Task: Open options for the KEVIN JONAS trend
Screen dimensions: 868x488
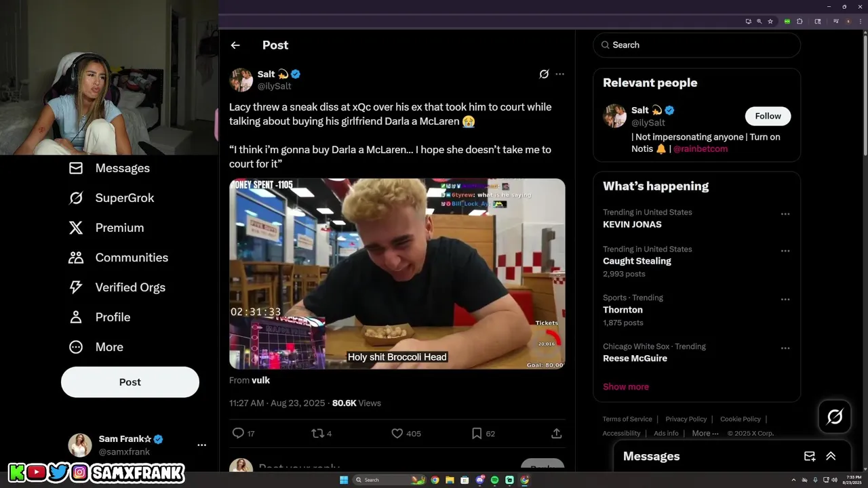Action: 785,214
